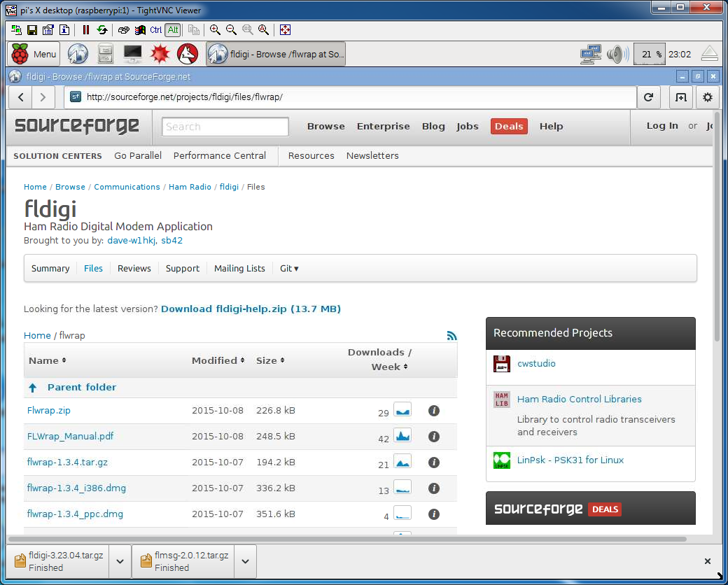The height and width of the screenshot is (585, 728).
Task: Open download stats chart for flwrap-1.3.4.tar.gz
Action: point(402,462)
